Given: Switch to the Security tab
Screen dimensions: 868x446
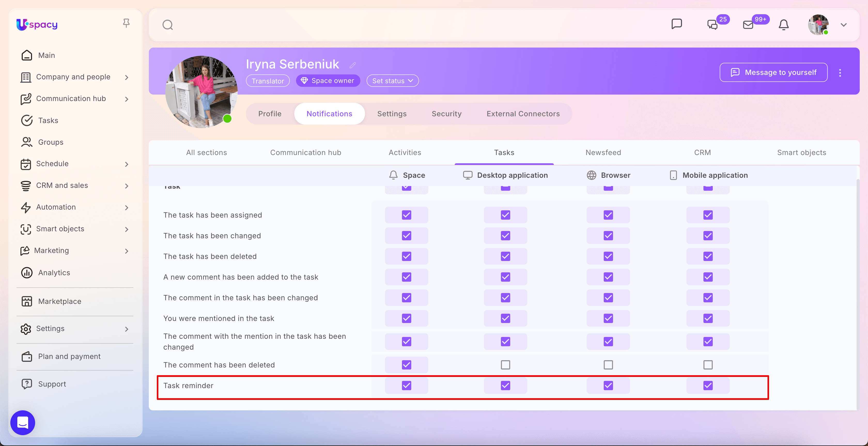Looking at the screenshot, I should coord(446,114).
